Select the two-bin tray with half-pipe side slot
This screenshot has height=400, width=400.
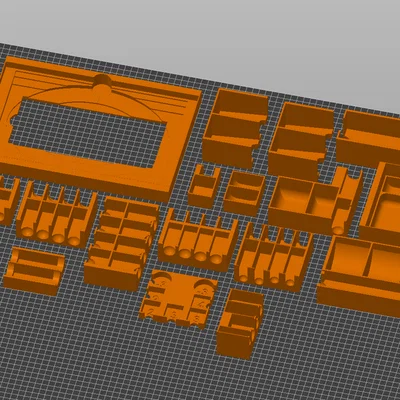pyautogui.click(x=315, y=202)
